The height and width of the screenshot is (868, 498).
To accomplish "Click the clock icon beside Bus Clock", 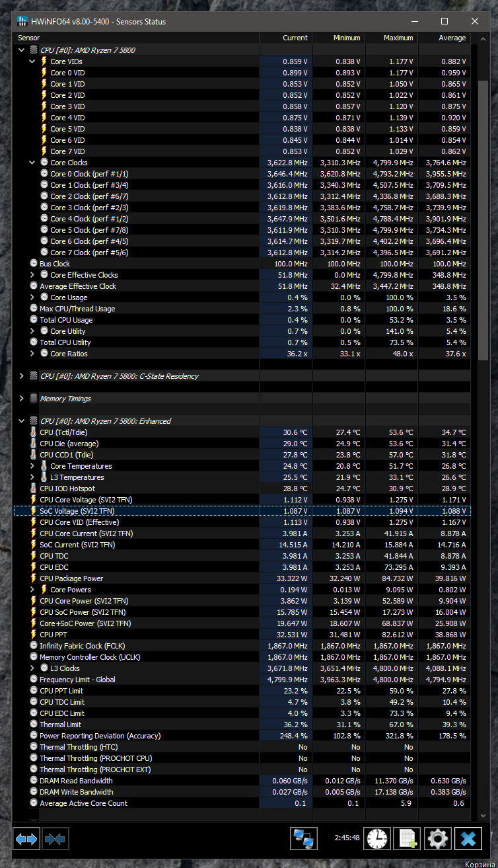I will point(34,264).
